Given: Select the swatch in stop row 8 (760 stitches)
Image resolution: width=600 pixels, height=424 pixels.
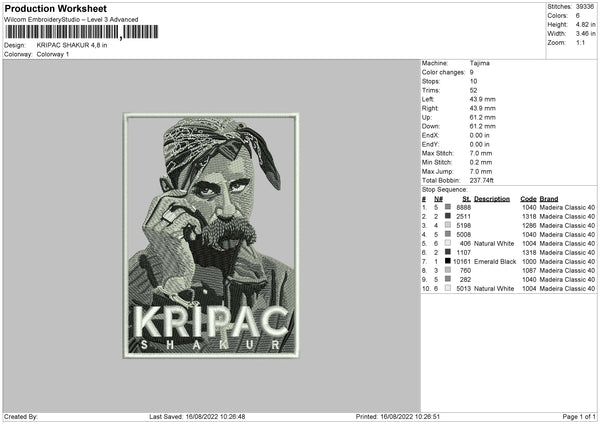Looking at the screenshot, I should click(x=448, y=270).
